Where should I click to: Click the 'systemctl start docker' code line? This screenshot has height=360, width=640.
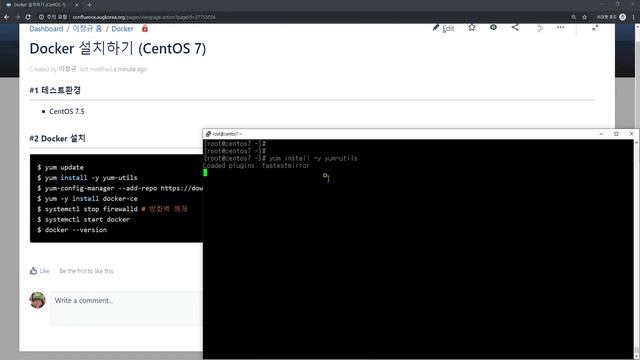84,220
